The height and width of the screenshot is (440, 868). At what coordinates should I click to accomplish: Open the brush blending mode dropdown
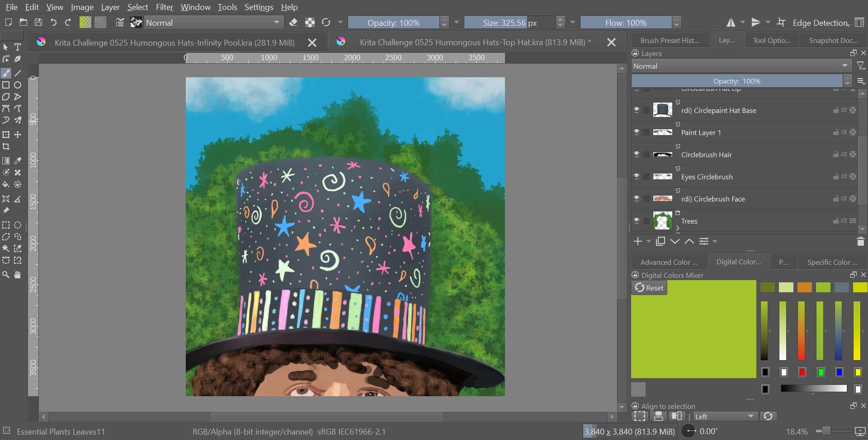[212, 23]
